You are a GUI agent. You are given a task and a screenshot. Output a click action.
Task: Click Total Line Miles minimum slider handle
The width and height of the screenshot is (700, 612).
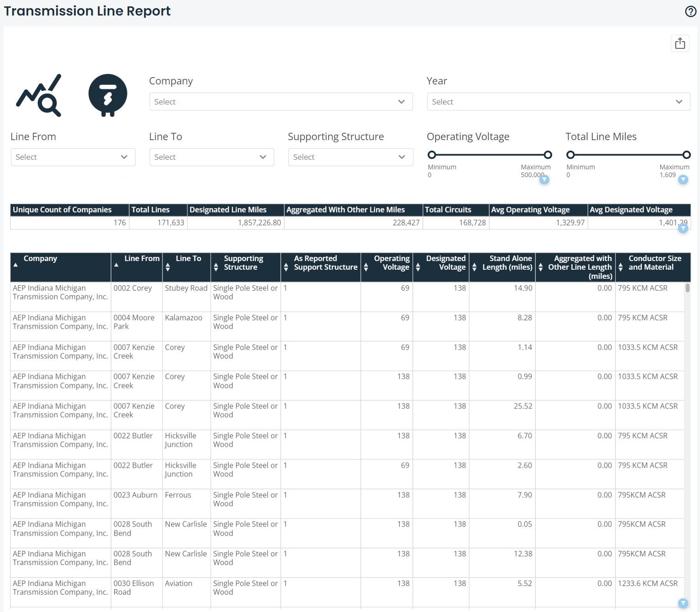pos(570,155)
